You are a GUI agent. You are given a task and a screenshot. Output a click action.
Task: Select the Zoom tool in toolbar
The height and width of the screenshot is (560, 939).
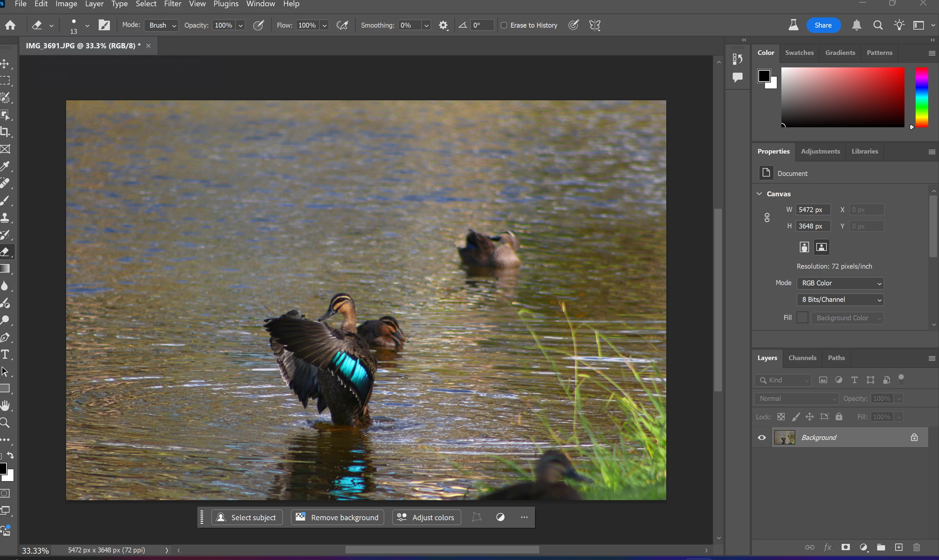[x=5, y=423]
